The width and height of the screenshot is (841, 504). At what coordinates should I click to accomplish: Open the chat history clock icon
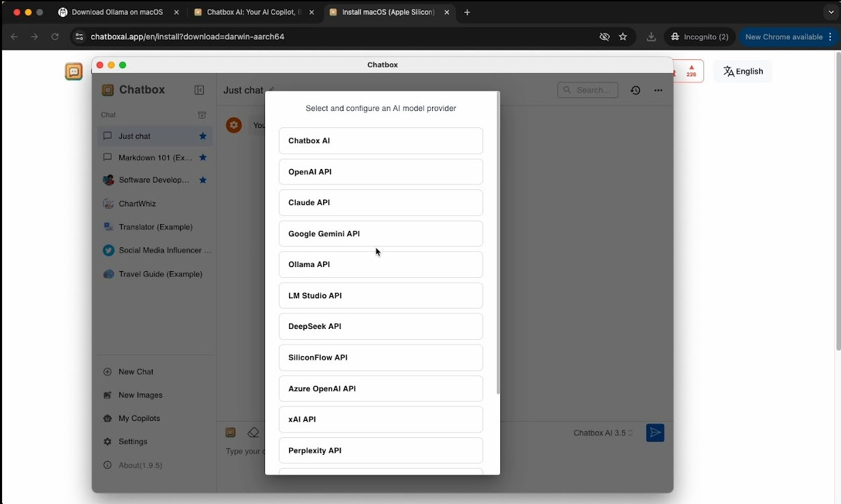click(x=635, y=90)
